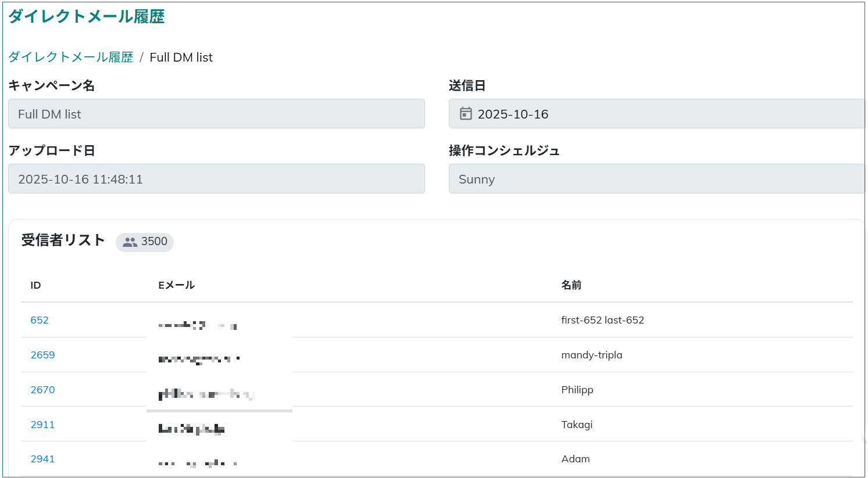Click the large ダイレクトメール履歴 page title
868x478 pixels.
tap(87, 16)
